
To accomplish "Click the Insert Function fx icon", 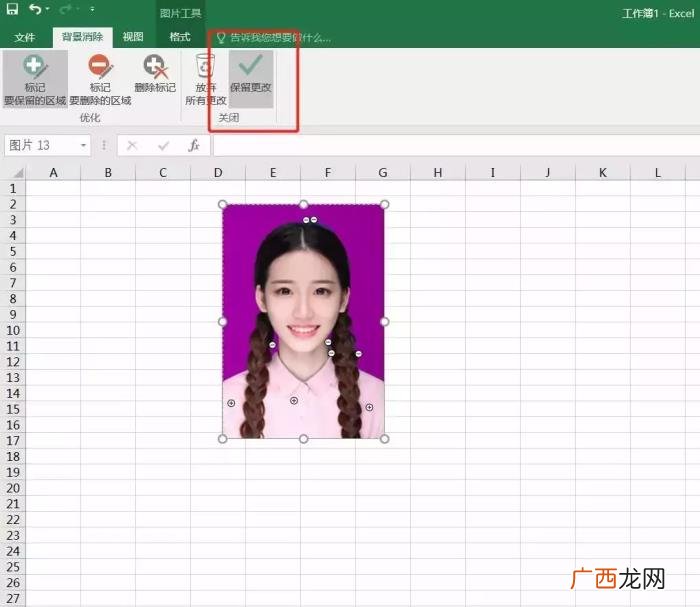I will (x=194, y=146).
